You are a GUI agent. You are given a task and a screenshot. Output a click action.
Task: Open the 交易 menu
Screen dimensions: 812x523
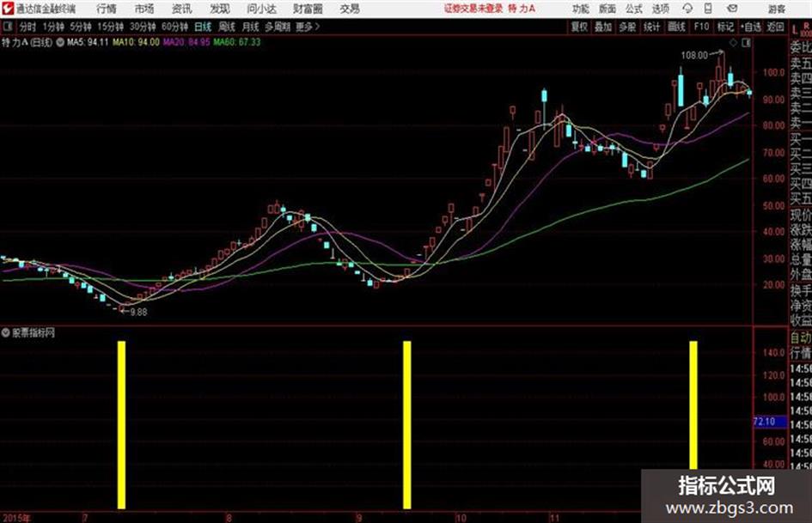coord(350,9)
